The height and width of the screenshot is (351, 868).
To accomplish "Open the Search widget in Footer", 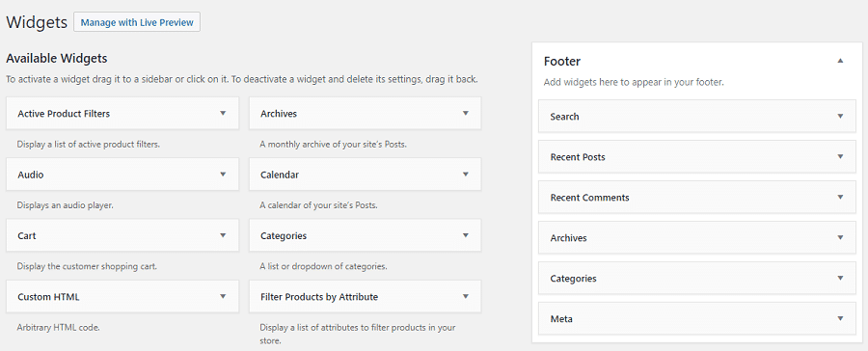I will pyautogui.click(x=697, y=117).
